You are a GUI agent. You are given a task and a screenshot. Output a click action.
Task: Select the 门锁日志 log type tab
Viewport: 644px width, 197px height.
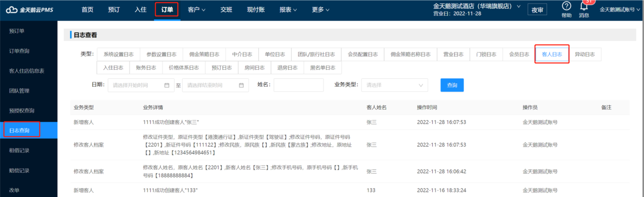tap(486, 54)
